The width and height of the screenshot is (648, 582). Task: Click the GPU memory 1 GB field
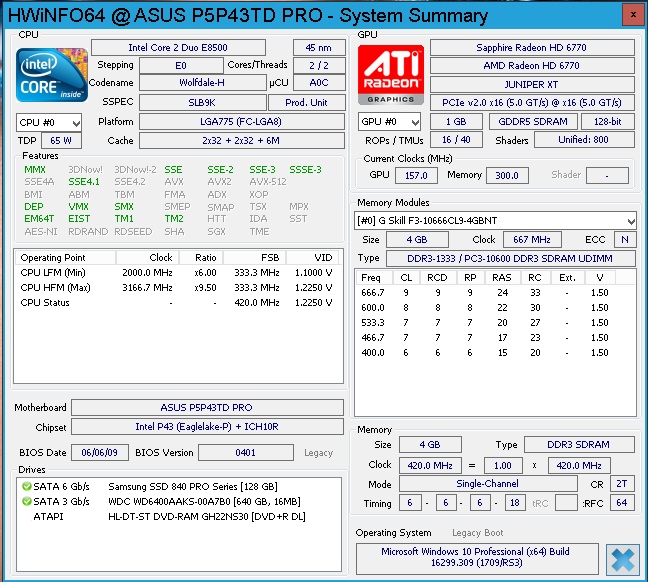click(456, 122)
